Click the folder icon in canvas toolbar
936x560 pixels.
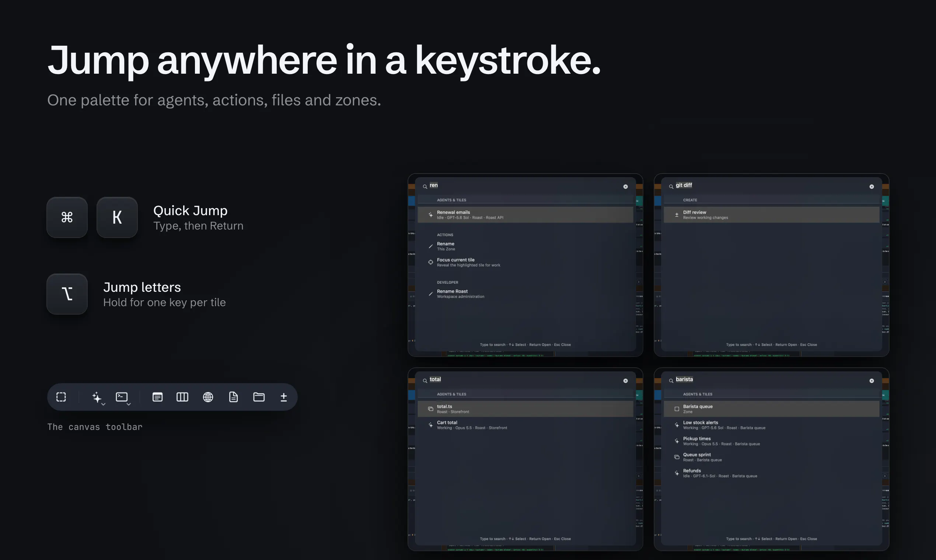pos(259,397)
